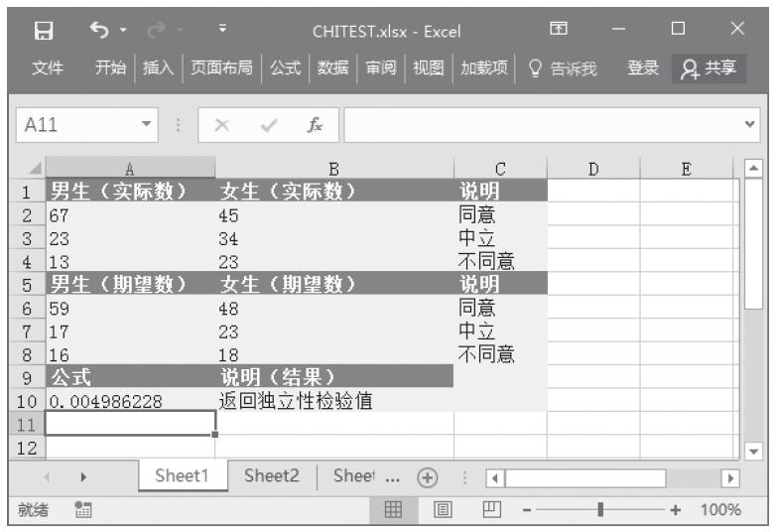Open the Name Box dropdown arrow
This screenshot has width=777, height=532.
pyautogui.click(x=148, y=126)
